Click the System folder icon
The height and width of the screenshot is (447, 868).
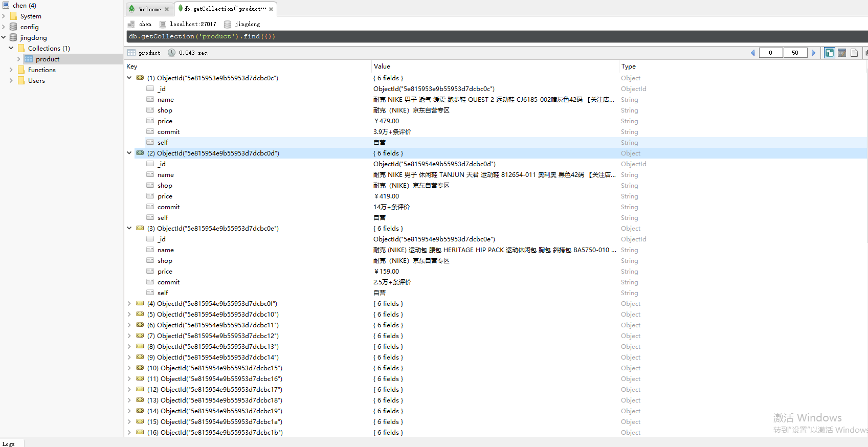click(x=13, y=16)
